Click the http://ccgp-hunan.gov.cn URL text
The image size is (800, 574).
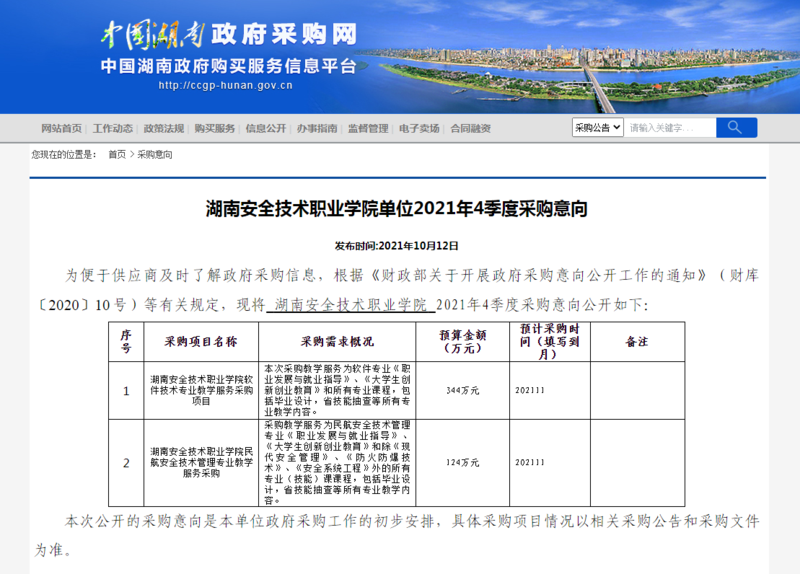point(226,85)
